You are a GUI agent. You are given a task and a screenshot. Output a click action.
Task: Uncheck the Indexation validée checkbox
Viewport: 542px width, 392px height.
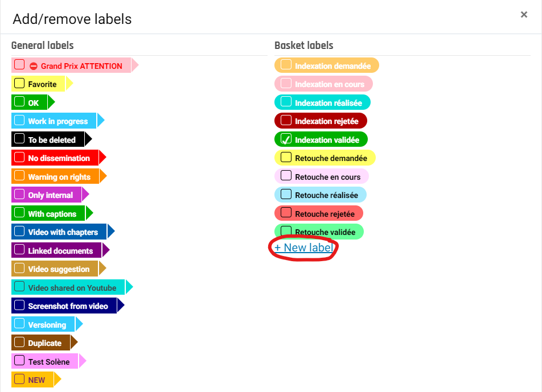[286, 139]
